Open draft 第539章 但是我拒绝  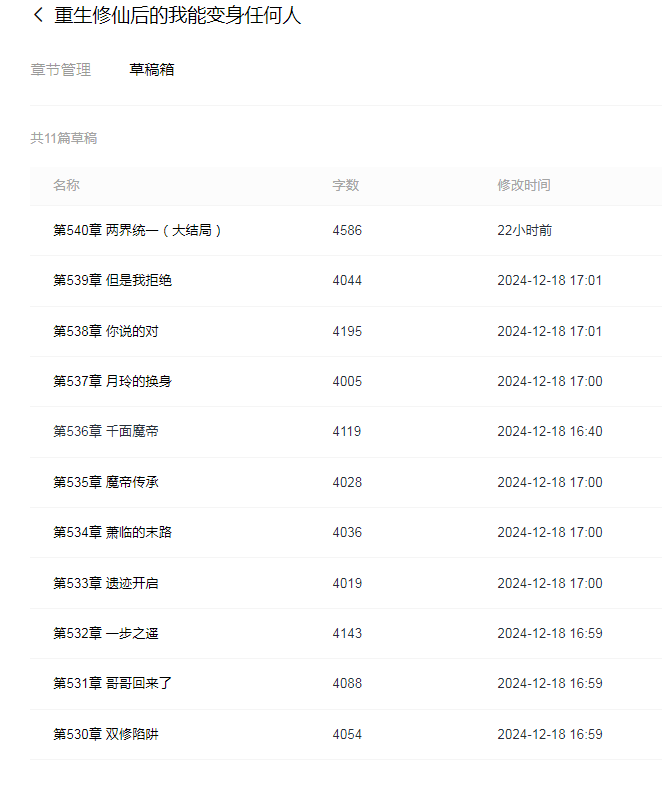pos(113,280)
